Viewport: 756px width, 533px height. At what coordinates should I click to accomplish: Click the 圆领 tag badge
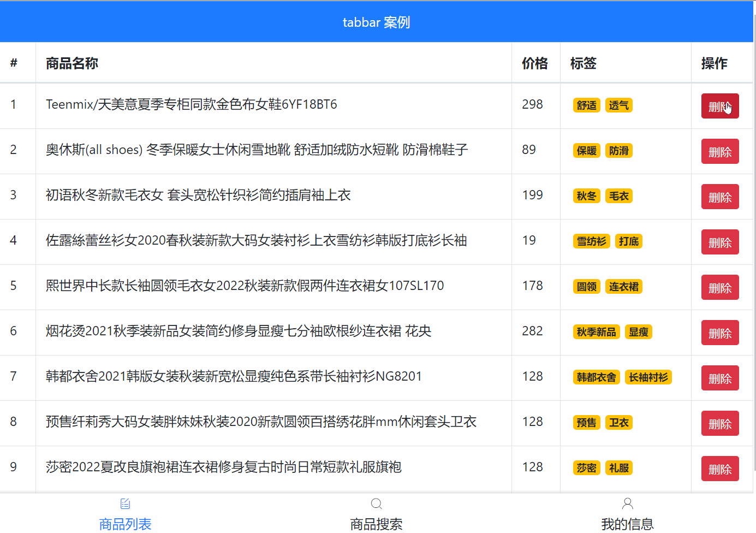pyautogui.click(x=587, y=287)
